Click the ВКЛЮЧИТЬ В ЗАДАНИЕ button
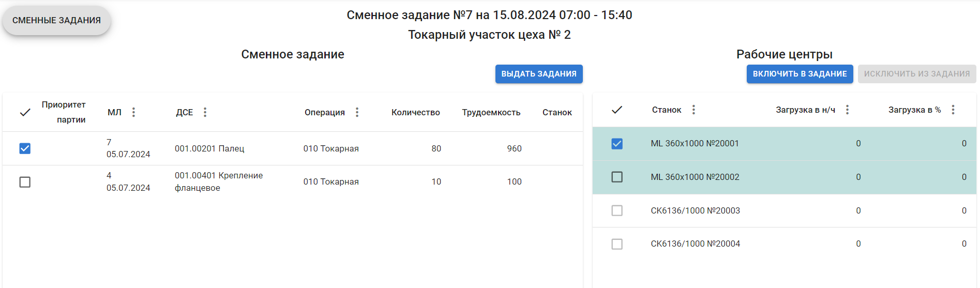Viewport: 980px width, 288px height. point(800,74)
